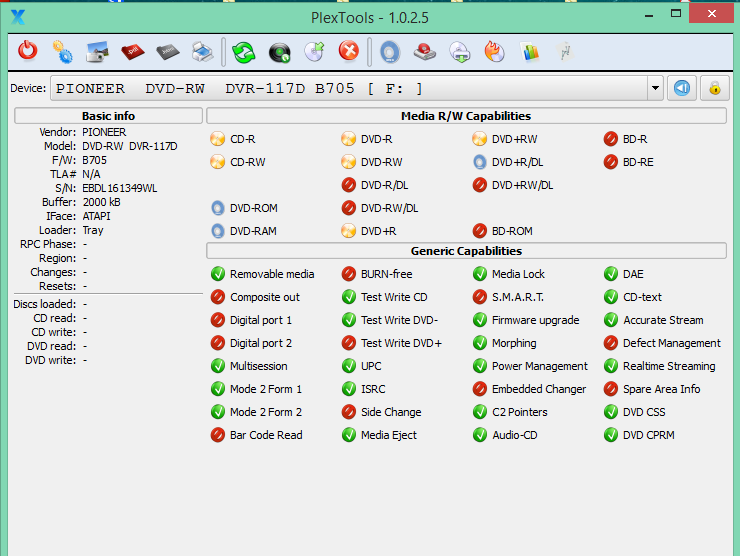Refresh using the green arrows icon
Screen dimensions: 740x556
(244, 52)
